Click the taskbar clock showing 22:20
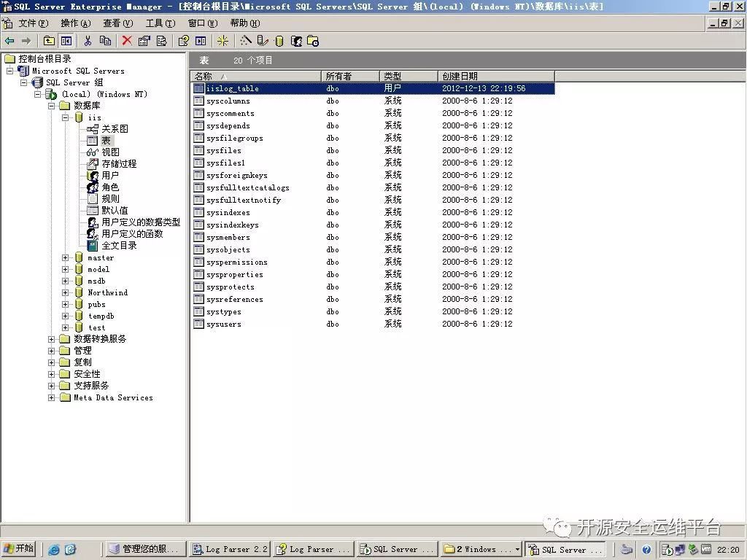The image size is (747, 560). pos(729,550)
